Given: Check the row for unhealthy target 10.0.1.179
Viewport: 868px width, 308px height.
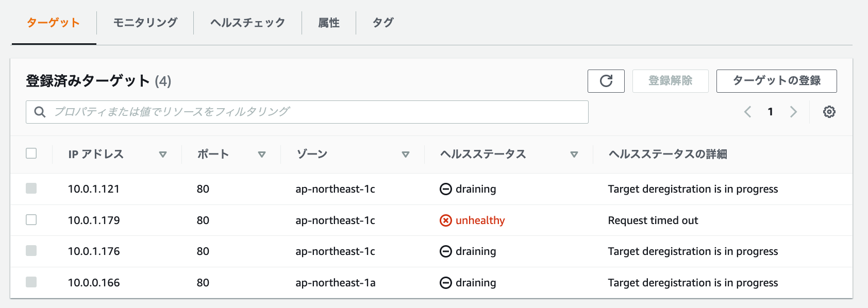Looking at the screenshot, I should tap(31, 220).
